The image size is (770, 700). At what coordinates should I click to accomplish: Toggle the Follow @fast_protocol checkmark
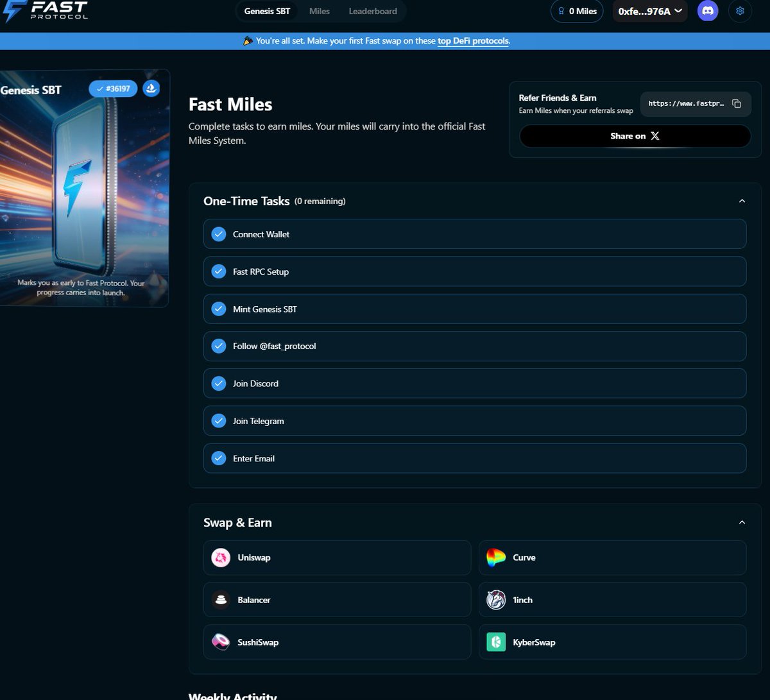(x=219, y=346)
